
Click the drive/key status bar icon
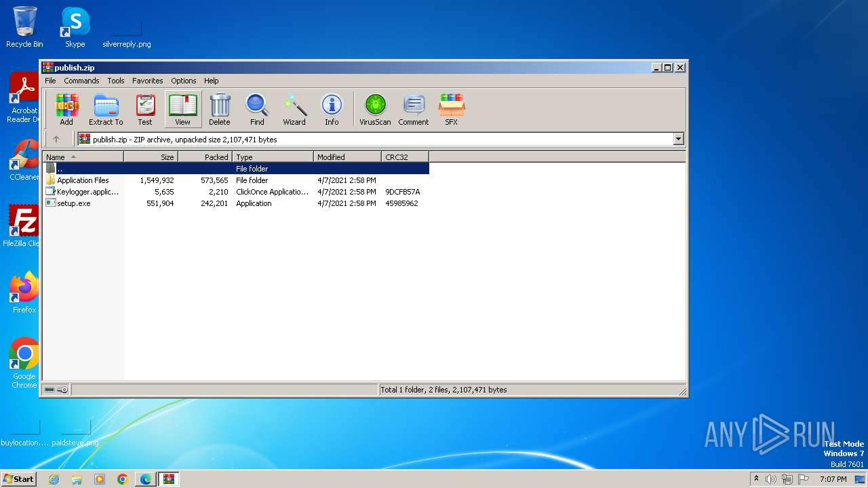pos(56,390)
